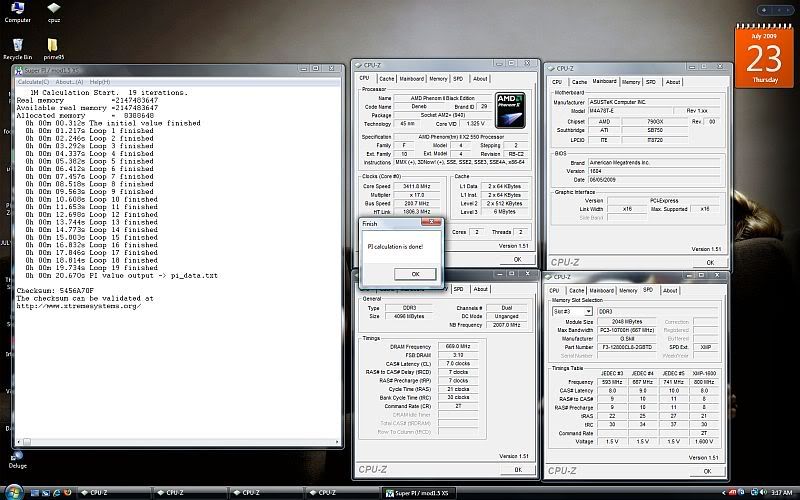The image size is (800, 500).
Task: Open the Computer desktop icon
Action: [17, 9]
